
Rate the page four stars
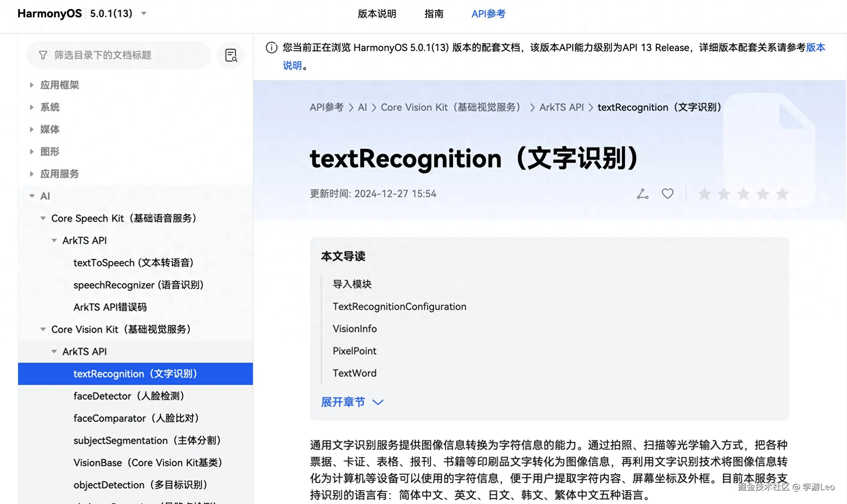pos(763,194)
